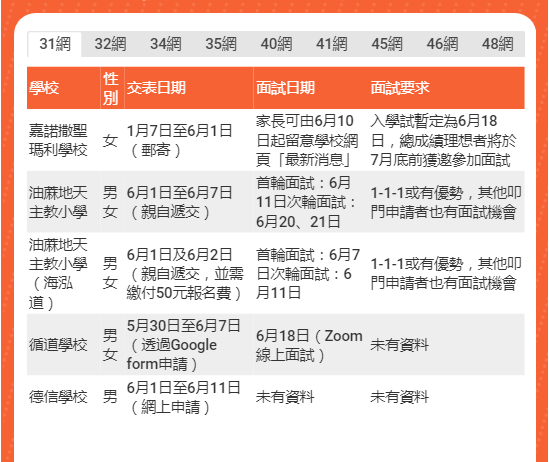Open the 32網 tab

click(x=110, y=44)
